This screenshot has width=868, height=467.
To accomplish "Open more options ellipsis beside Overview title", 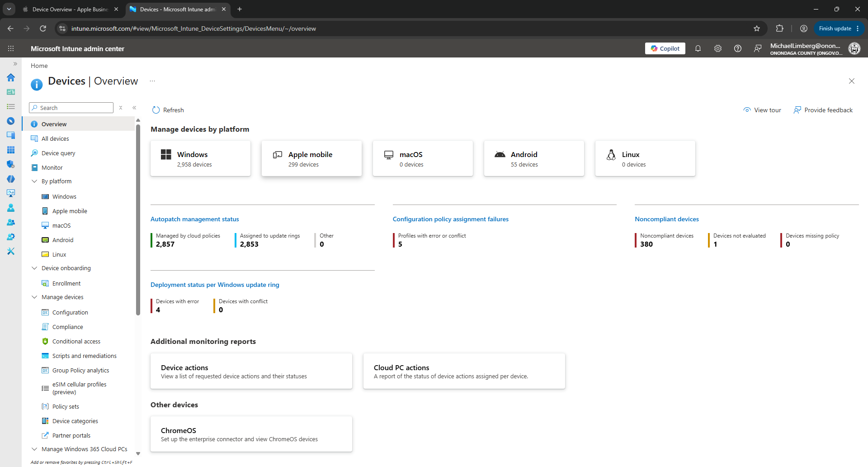I will point(152,81).
